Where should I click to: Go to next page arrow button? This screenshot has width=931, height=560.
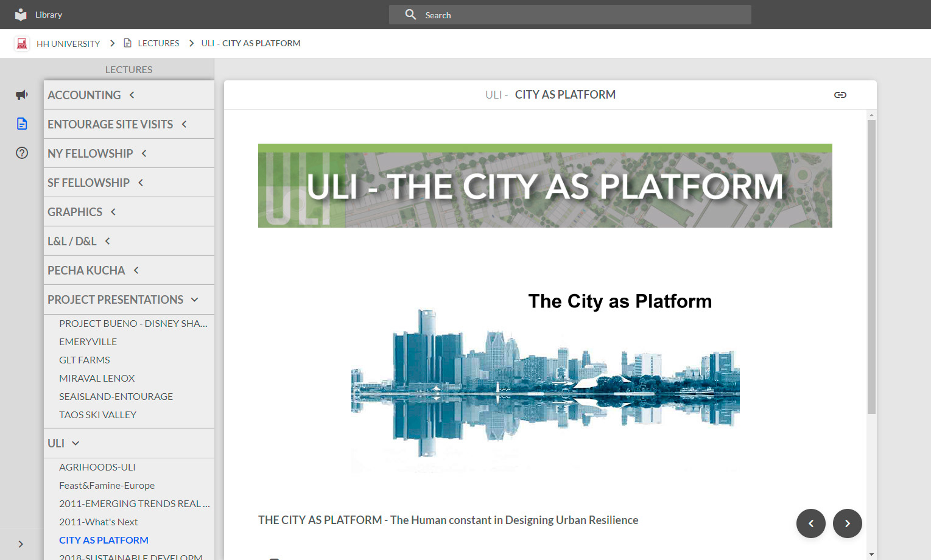(848, 523)
